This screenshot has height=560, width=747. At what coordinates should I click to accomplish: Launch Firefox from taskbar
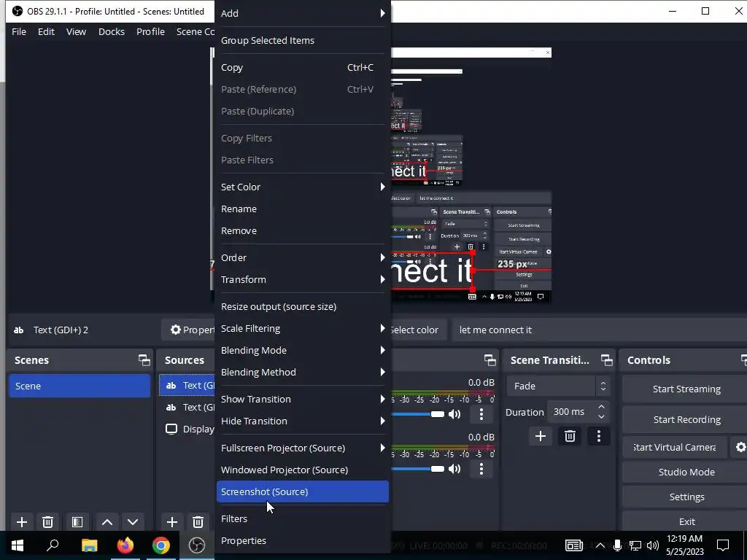click(125, 545)
